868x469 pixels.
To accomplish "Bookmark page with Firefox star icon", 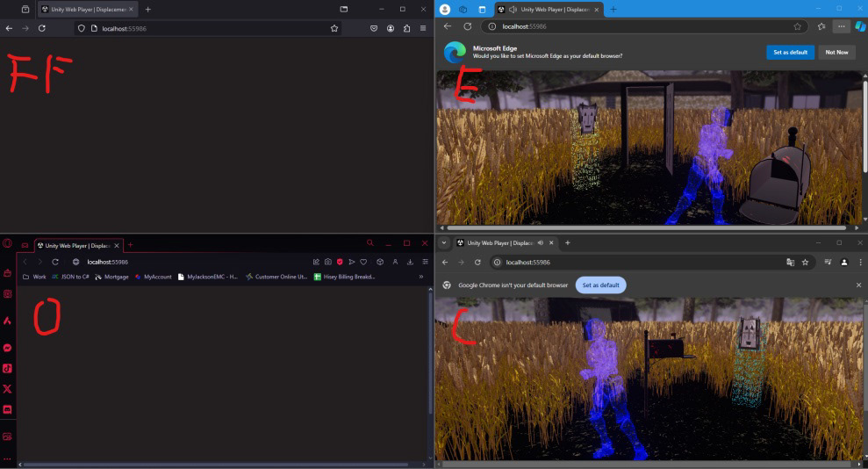I will pos(334,28).
